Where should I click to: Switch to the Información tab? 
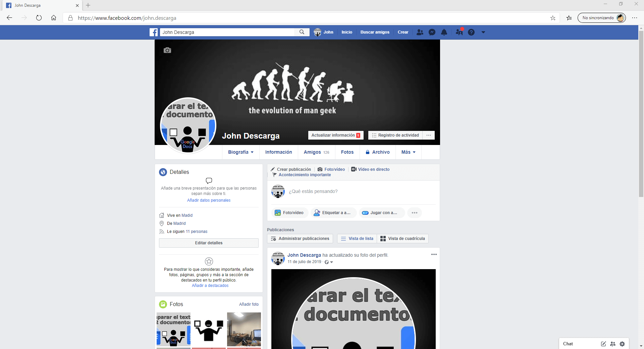point(278,152)
